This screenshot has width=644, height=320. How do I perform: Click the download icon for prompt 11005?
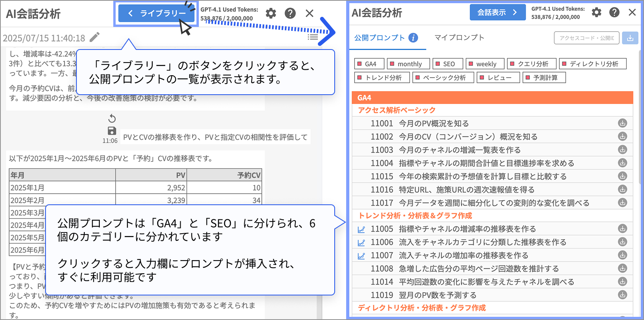point(622,229)
